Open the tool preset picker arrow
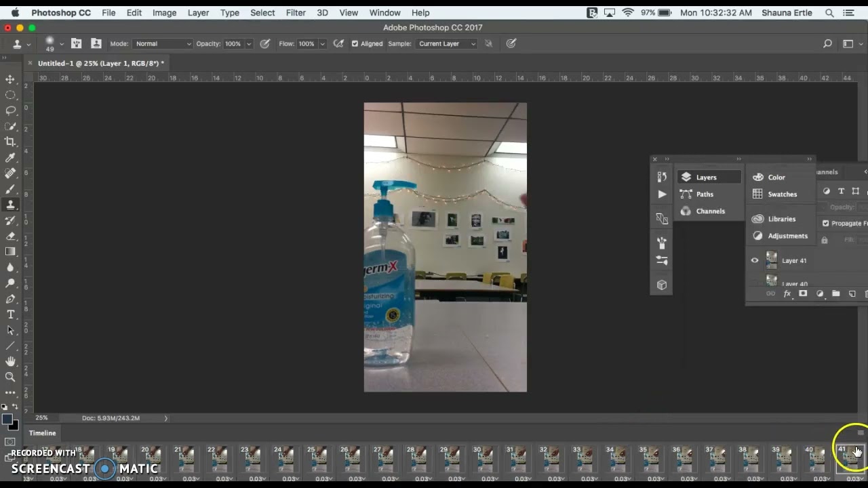Viewport: 868px width, 488px height. click(x=28, y=43)
